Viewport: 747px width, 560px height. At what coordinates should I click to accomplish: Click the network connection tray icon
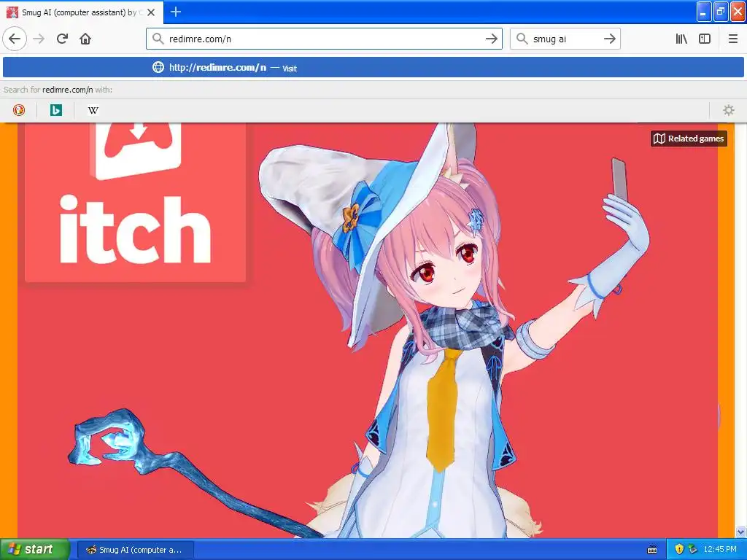click(692, 549)
